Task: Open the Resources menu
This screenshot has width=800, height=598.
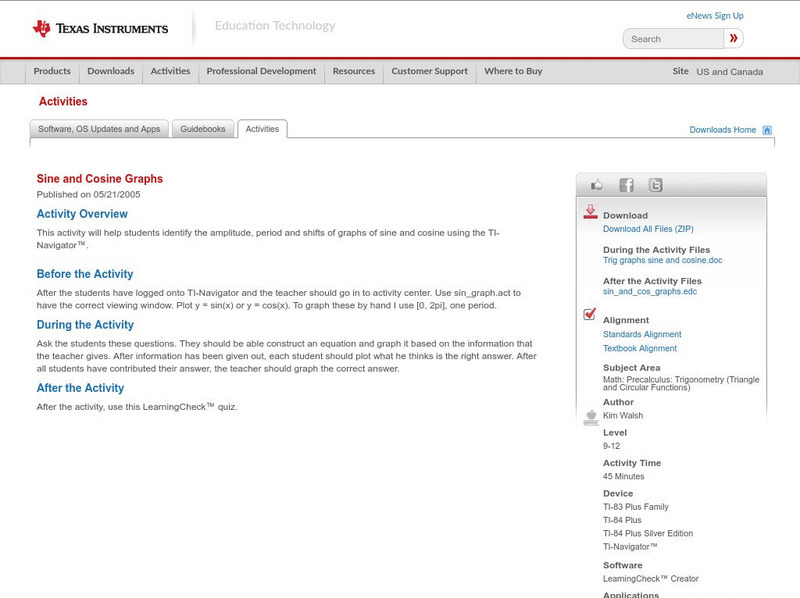Action: pyautogui.click(x=354, y=71)
